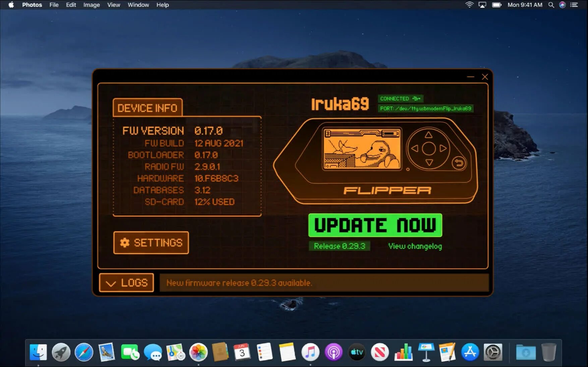Click the PORT path label
The image size is (588, 367).
tap(426, 108)
